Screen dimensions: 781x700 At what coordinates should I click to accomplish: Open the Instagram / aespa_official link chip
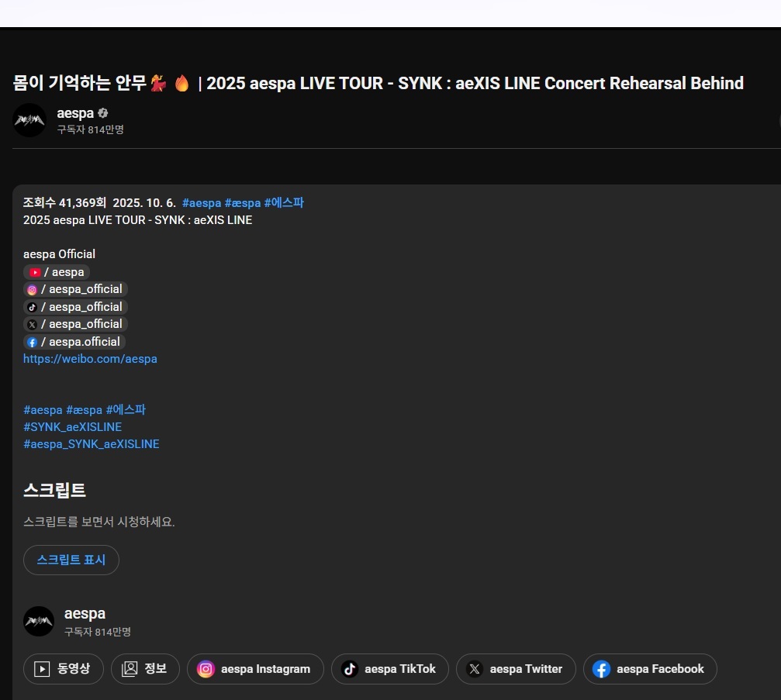point(74,289)
